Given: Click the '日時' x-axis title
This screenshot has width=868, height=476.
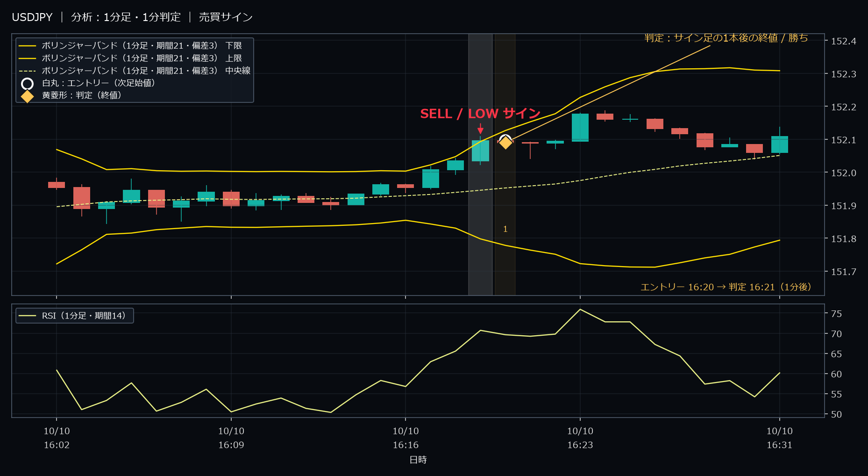Looking at the screenshot, I should (x=418, y=460).
